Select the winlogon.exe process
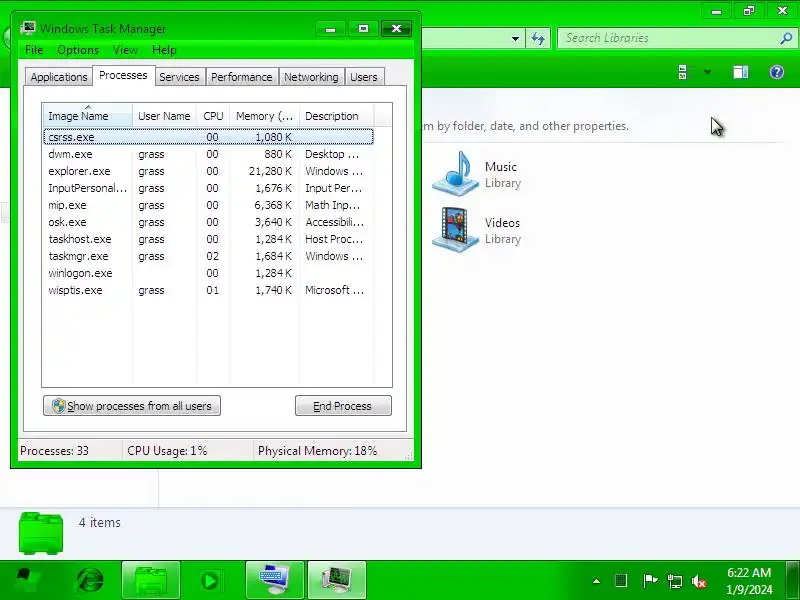This screenshot has width=800, height=600. (x=209, y=273)
